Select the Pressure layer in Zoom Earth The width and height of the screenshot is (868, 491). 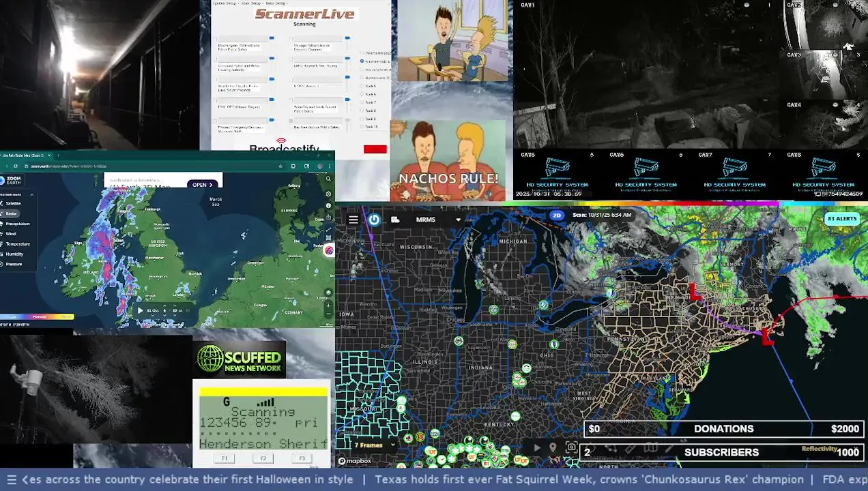click(12, 264)
